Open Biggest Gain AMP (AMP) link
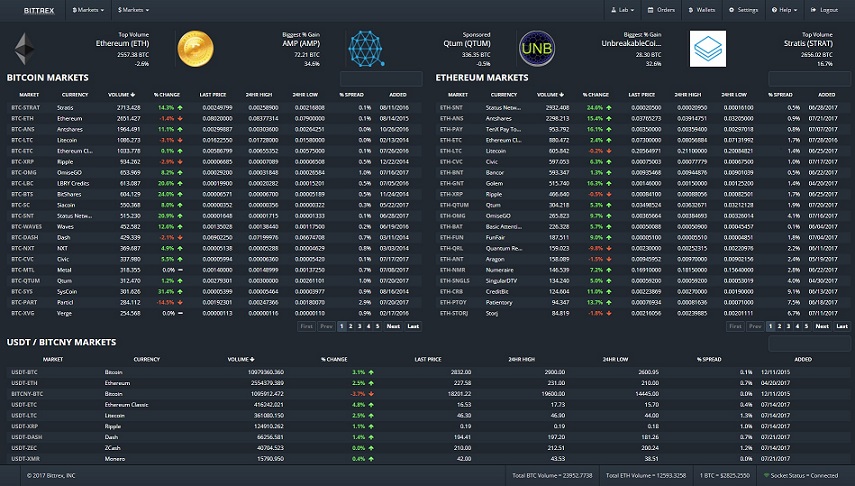Screen dimensions: 855x486 click(301, 44)
